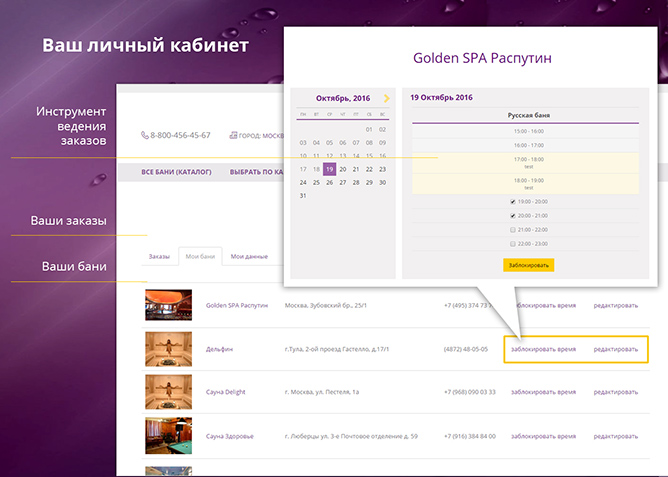
Task: Open the Сауна Delight link
Action: click(226, 392)
